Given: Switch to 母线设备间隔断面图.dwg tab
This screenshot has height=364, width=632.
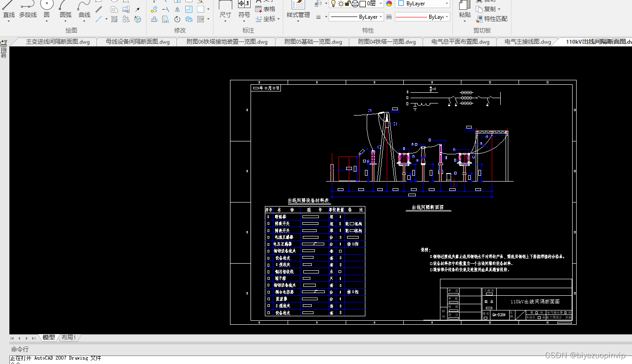Looking at the screenshot, I should pos(138,42).
